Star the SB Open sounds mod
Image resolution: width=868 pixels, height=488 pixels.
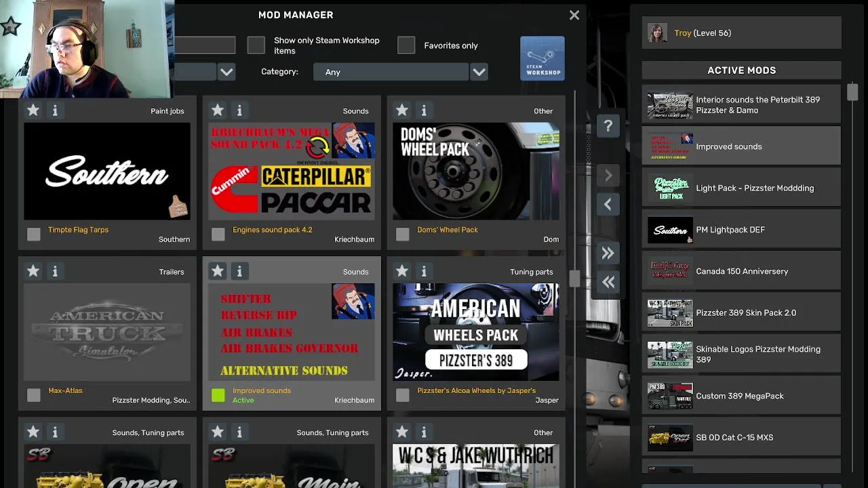pyautogui.click(x=33, y=432)
